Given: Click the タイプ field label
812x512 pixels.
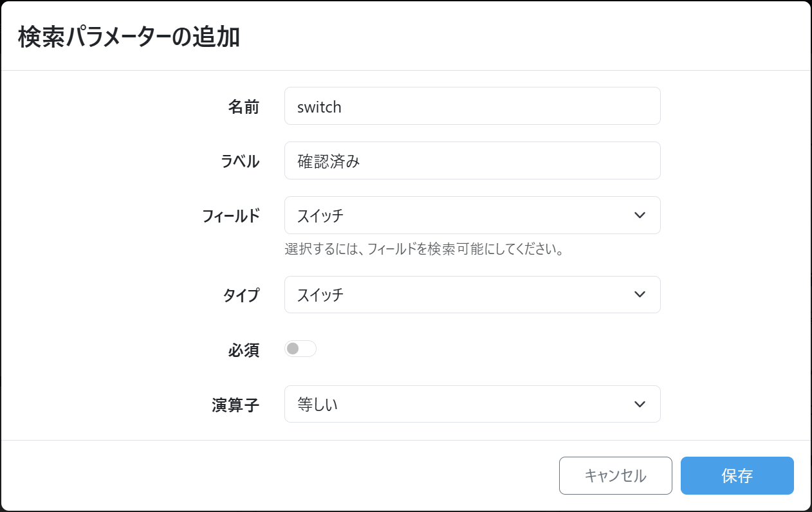Looking at the screenshot, I should tap(241, 295).
